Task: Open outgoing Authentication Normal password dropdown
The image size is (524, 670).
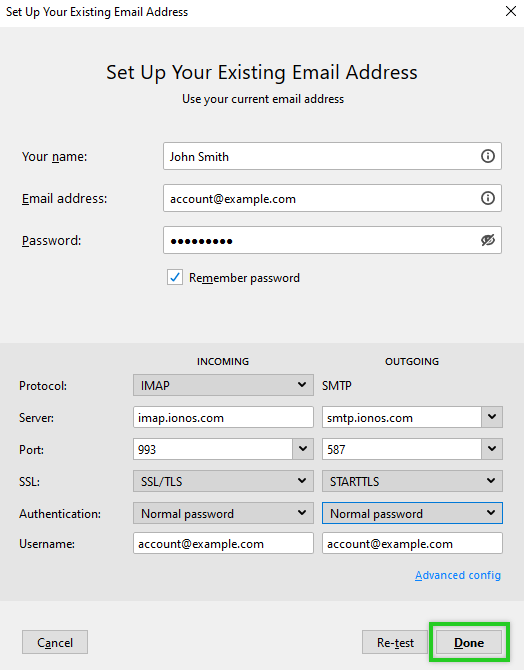Action: pyautogui.click(x=412, y=513)
